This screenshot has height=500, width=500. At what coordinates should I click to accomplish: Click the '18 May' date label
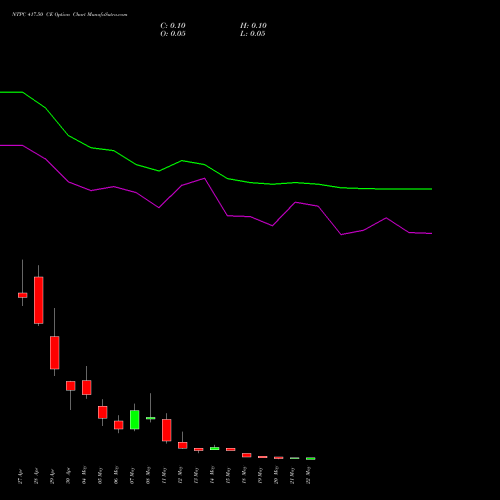pyautogui.click(x=244, y=475)
